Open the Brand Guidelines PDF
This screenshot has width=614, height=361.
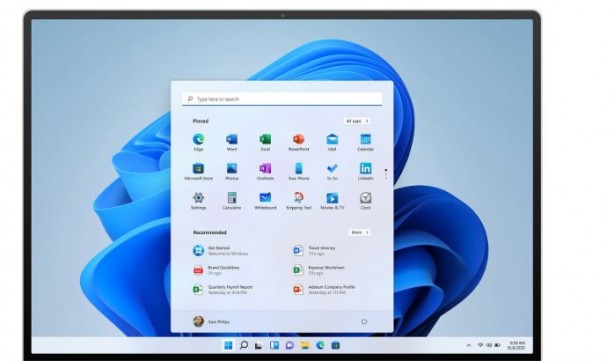point(216,270)
